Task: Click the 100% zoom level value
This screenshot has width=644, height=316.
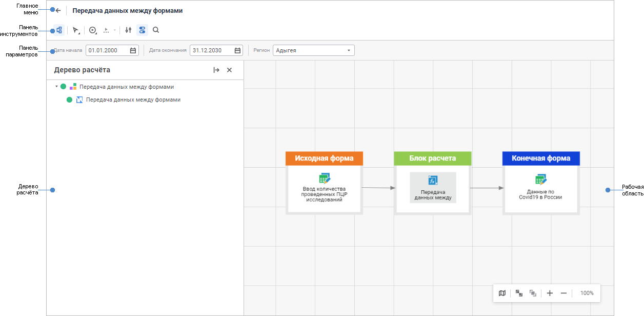Action: (x=587, y=293)
